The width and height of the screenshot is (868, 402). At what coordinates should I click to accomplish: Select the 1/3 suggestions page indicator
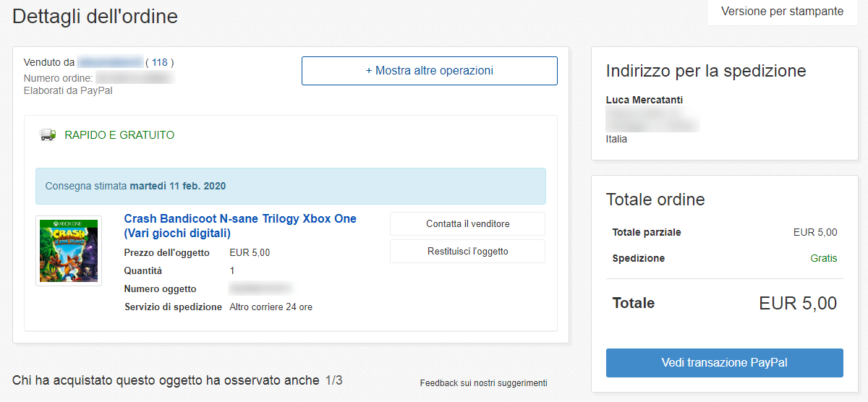pos(333,380)
